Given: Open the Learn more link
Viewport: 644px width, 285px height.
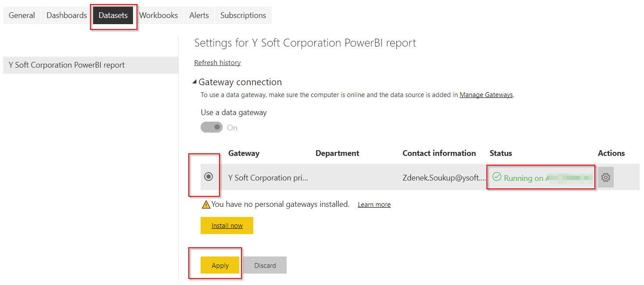Looking at the screenshot, I should (x=374, y=205).
